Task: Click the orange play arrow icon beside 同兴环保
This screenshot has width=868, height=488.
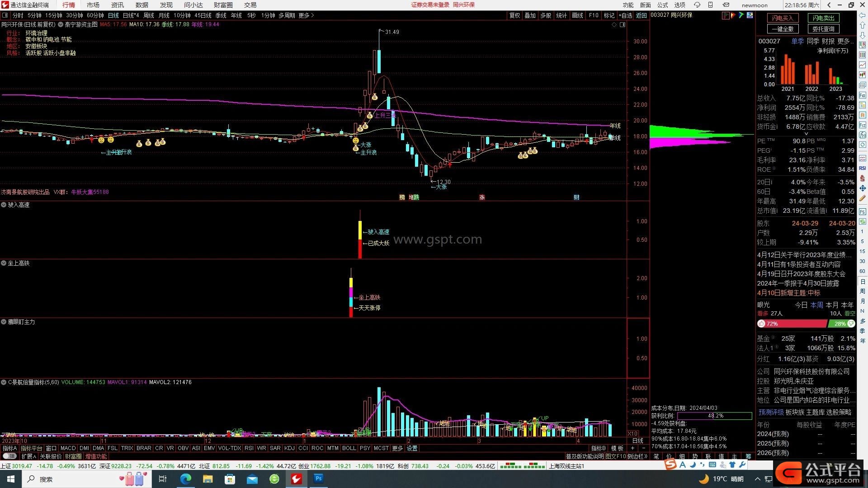Action: click(734, 15)
